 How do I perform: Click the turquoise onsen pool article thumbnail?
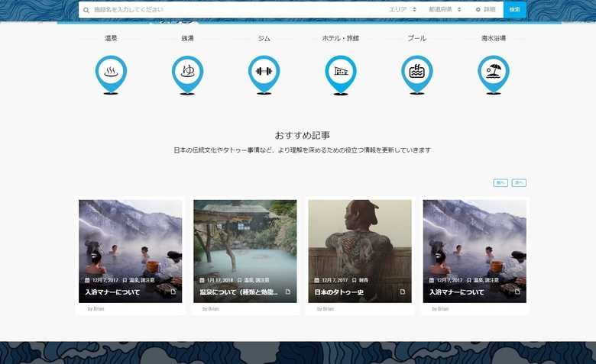click(245, 251)
